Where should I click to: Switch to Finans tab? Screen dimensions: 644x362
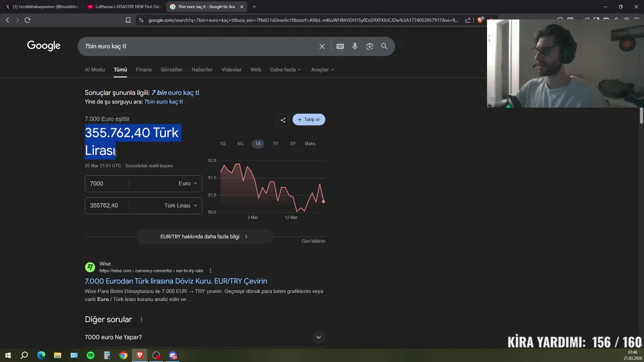(144, 70)
